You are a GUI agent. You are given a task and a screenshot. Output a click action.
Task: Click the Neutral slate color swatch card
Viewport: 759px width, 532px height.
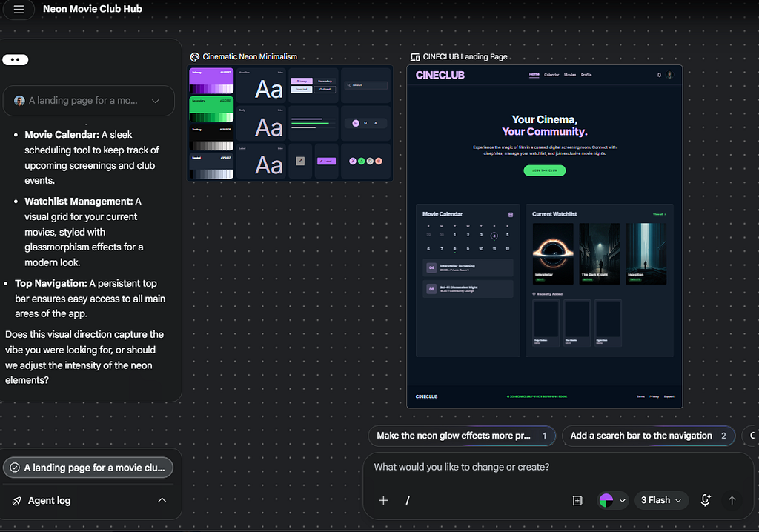coord(211,167)
